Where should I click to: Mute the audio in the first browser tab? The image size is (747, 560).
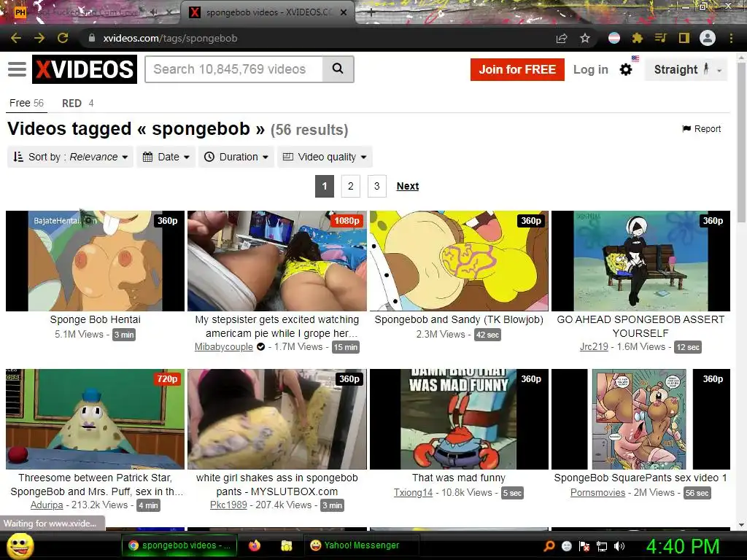click(x=154, y=12)
